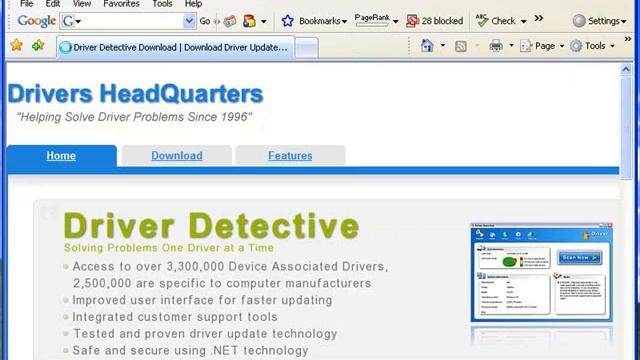The width and height of the screenshot is (640, 360).
Task: Click the Google toolbar news/send icon
Action: tap(230, 21)
